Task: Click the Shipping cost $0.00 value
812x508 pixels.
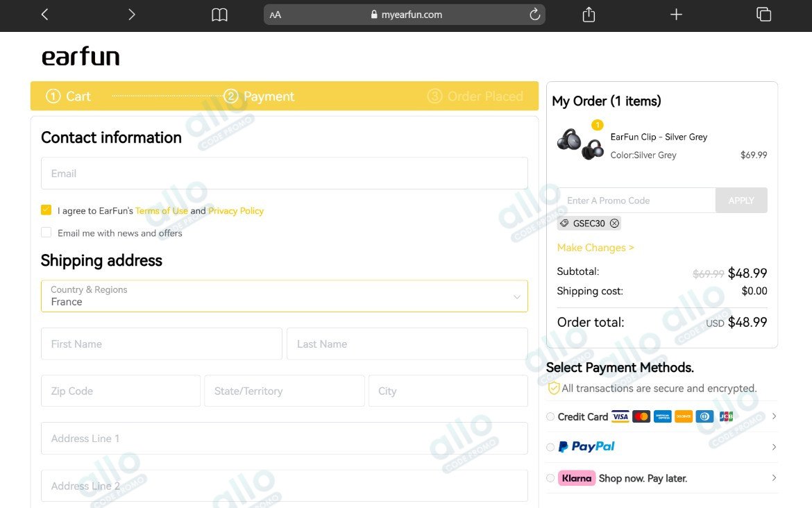Action: (x=754, y=291)
